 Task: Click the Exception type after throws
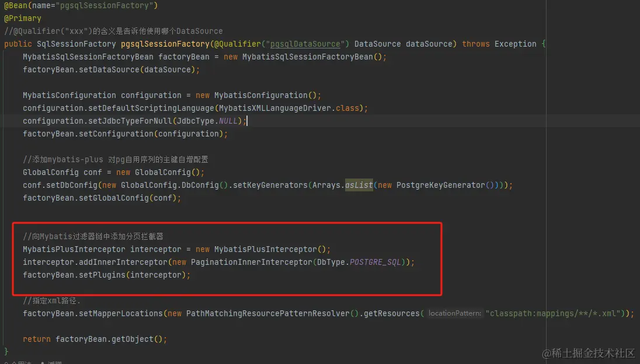(515, 44)
